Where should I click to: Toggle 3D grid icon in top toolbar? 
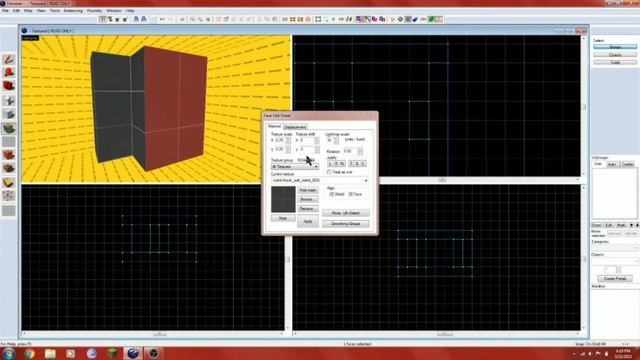[x=110, y=19]
